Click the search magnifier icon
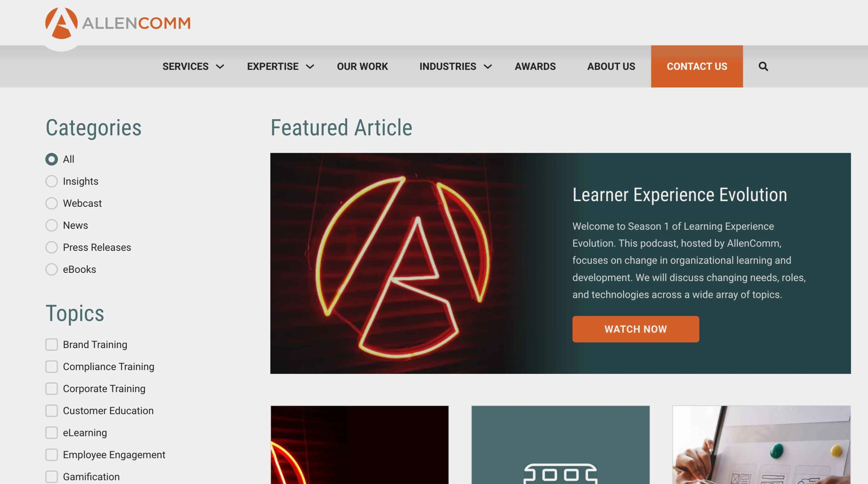The height and width of the screenshot is (484, 868). coord(763,66)
